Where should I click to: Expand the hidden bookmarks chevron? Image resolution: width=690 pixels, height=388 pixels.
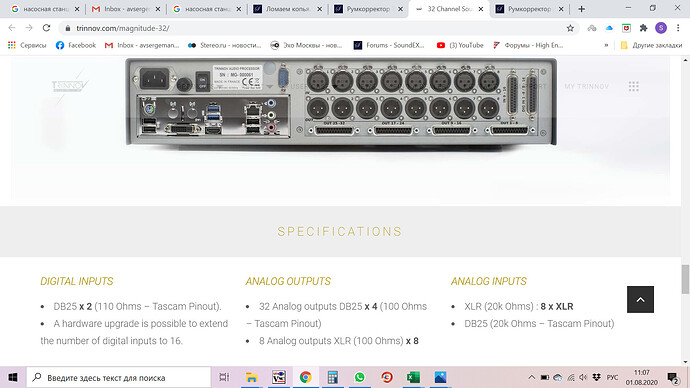606,45
